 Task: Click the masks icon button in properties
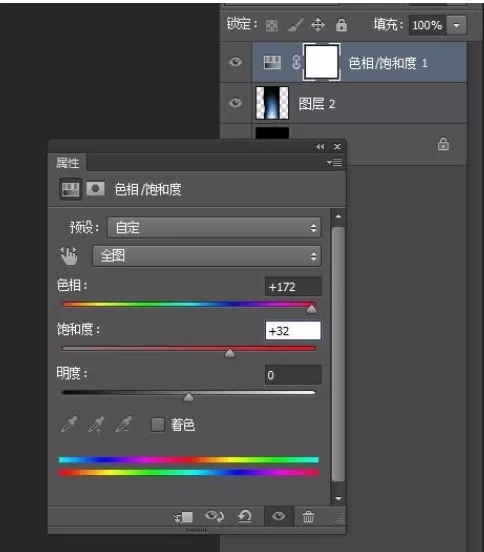95,189
